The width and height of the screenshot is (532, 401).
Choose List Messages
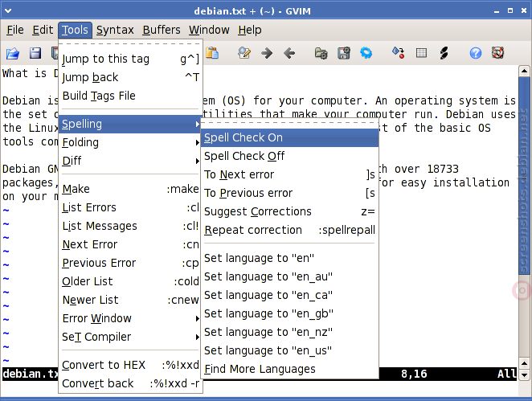(x=131, y=226)
